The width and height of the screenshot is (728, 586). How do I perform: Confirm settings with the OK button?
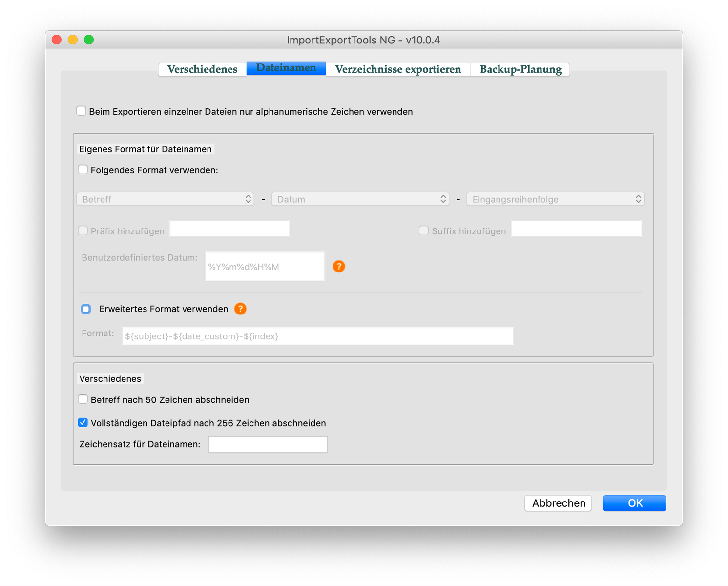coord(634,503)
